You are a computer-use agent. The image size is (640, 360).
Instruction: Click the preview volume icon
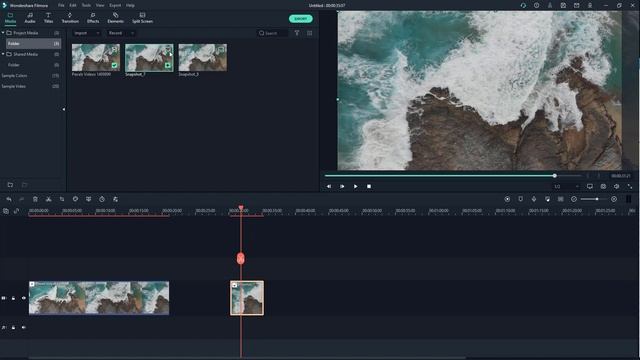617,187
